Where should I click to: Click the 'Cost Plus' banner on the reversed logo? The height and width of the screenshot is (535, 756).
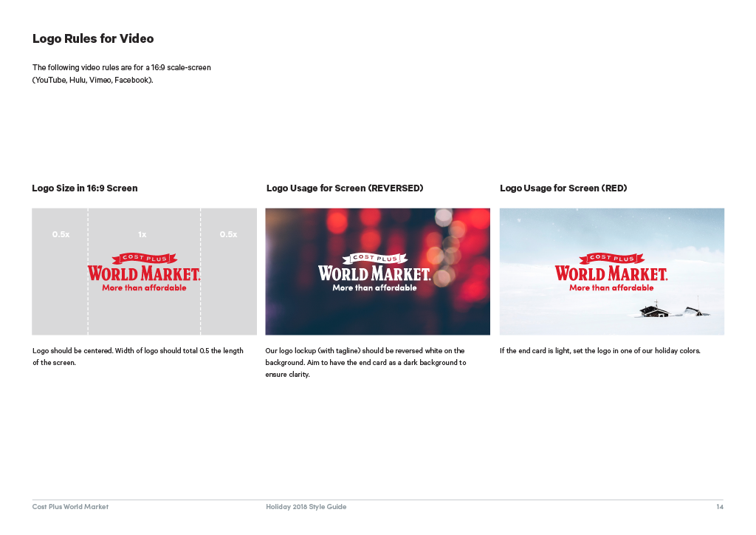[x=374, y=258]
